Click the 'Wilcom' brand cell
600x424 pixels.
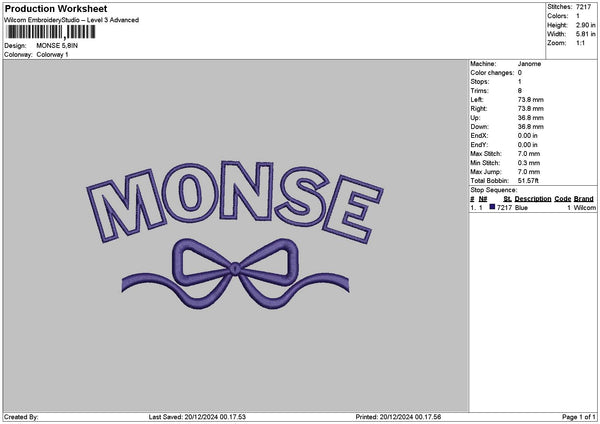point(584,208)
